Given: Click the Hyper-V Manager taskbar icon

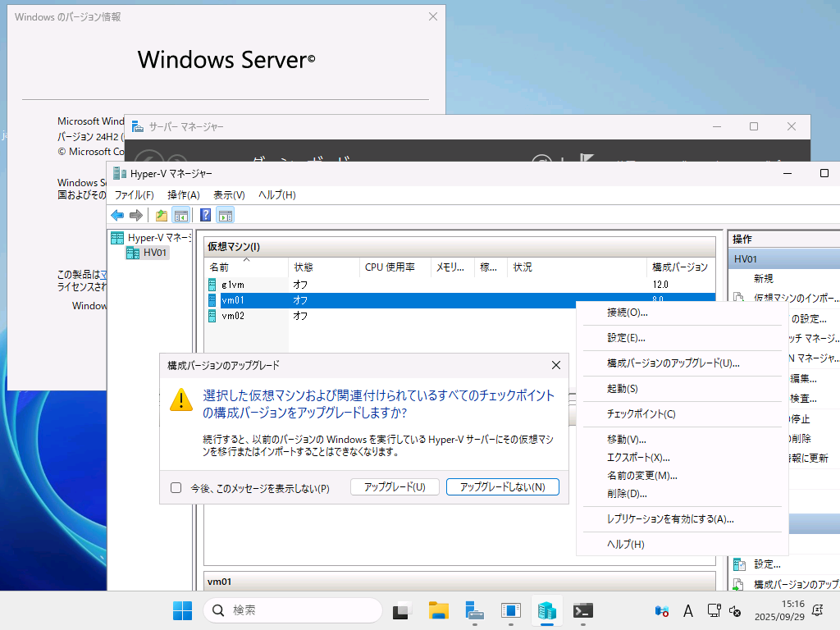Looking at the screenshot, I should coord(546,610).
